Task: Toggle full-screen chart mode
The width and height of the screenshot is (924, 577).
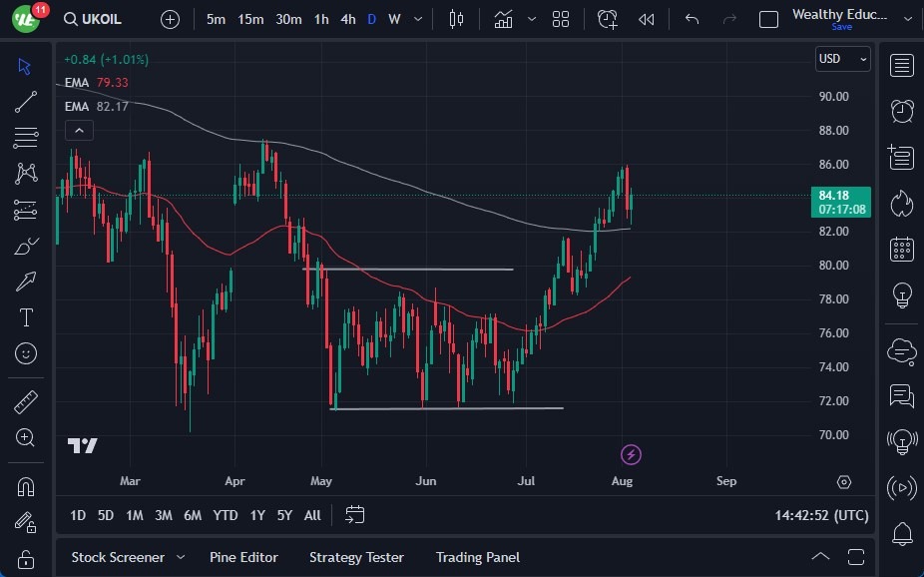Action: pyautogui.click(x=768, y=18)
